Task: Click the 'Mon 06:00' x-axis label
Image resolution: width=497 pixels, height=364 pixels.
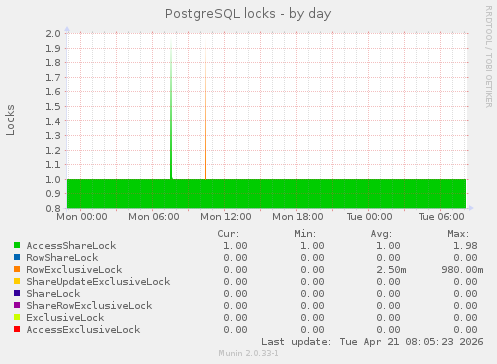Action: click(154, 217)
